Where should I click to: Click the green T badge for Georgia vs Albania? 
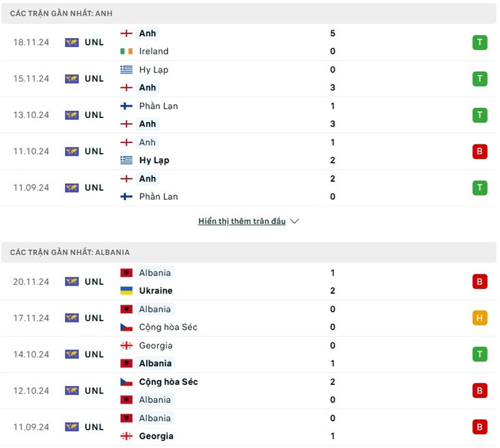(479, 354)
